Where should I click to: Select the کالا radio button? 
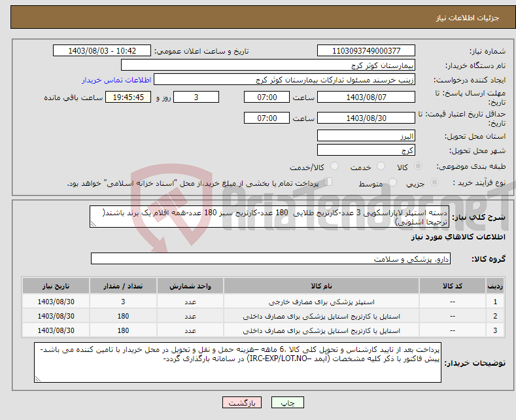click(x=418, y=166)
